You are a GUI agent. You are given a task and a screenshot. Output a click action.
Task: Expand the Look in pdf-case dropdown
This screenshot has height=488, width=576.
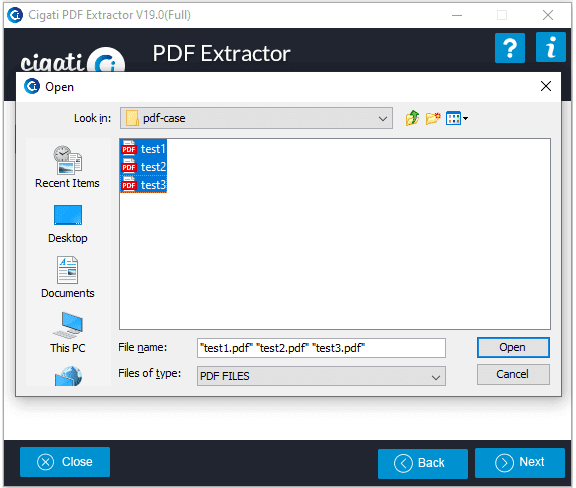click(256, 118)
